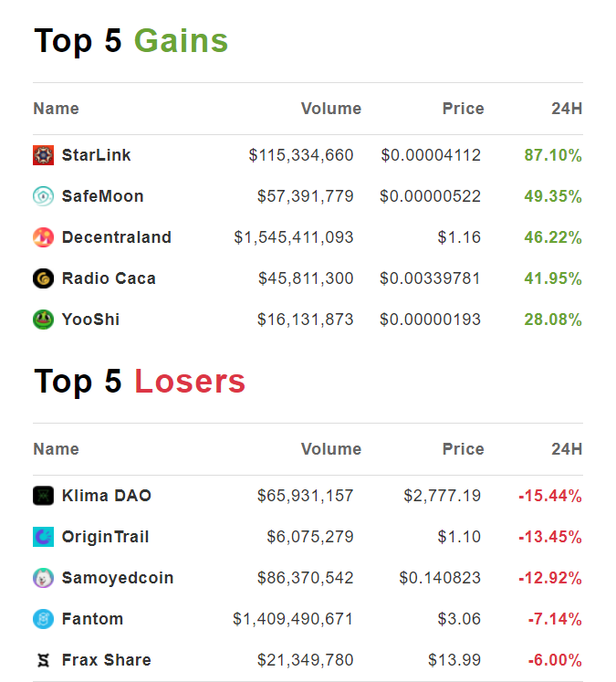616x682 pixels.
Task: Sort losers by Name column header
Action: [x=56, y=449]
